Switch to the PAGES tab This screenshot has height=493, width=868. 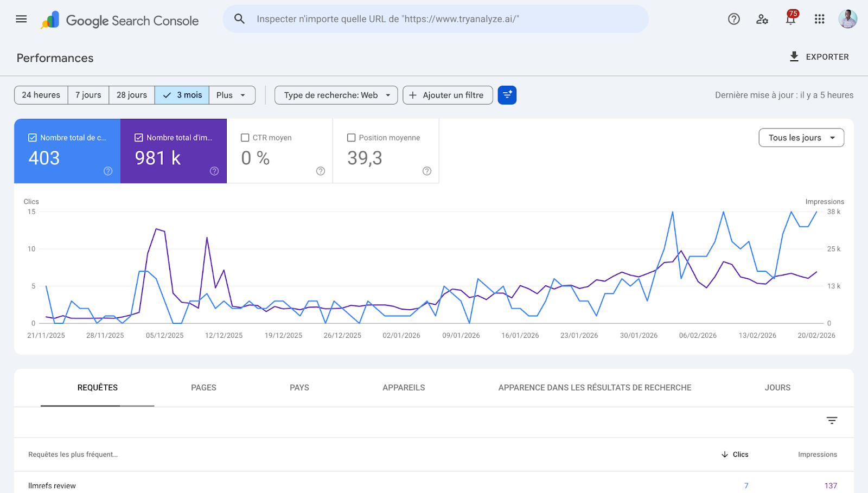click(203, 387)
